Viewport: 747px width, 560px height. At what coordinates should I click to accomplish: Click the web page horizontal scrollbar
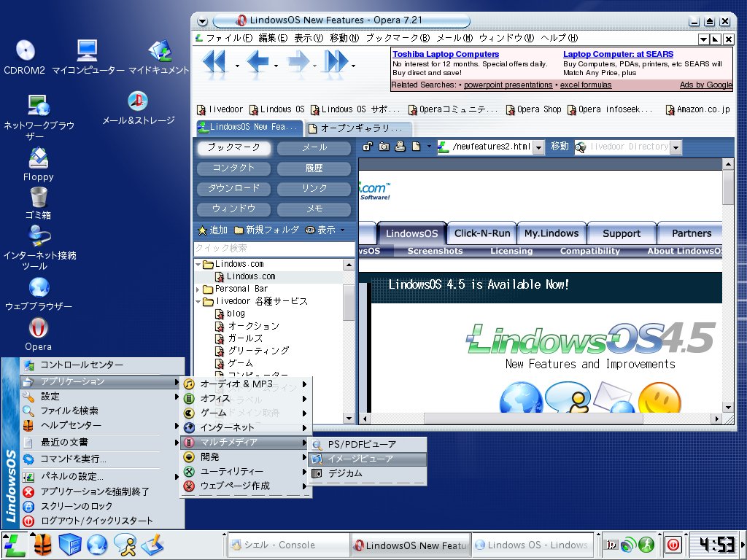click(541, 419)
